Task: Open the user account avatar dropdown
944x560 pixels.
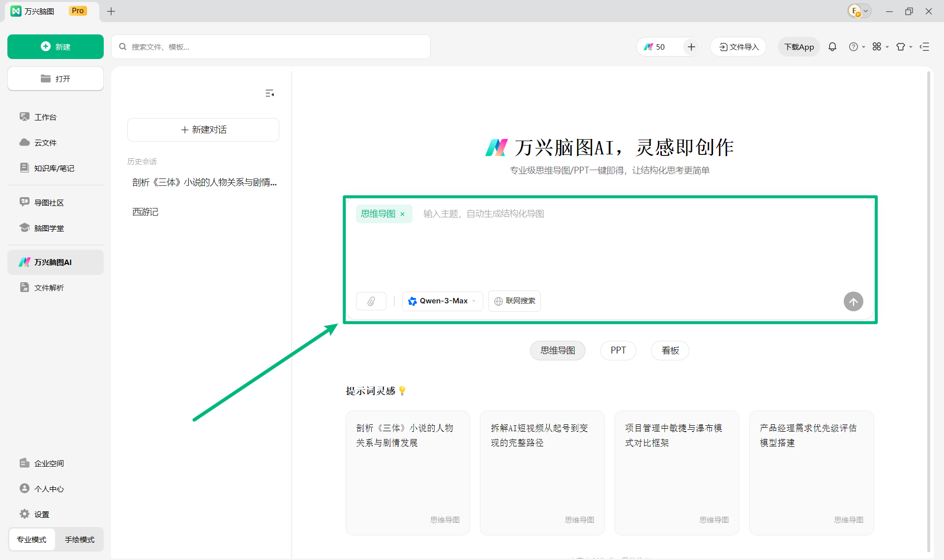Action: tap(859, 11)
